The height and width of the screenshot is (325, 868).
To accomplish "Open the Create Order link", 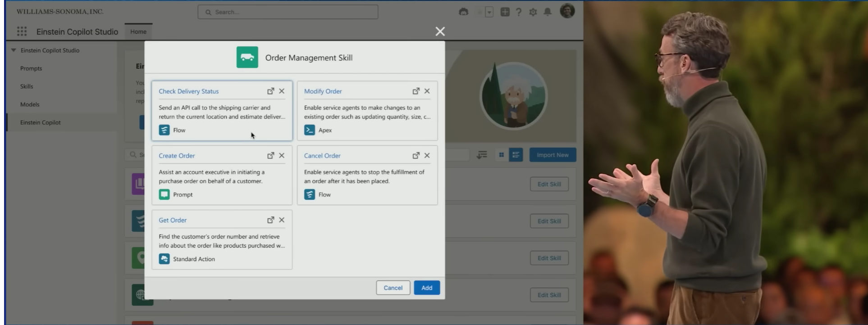I will pyautogui.click(x=177, y=155).
